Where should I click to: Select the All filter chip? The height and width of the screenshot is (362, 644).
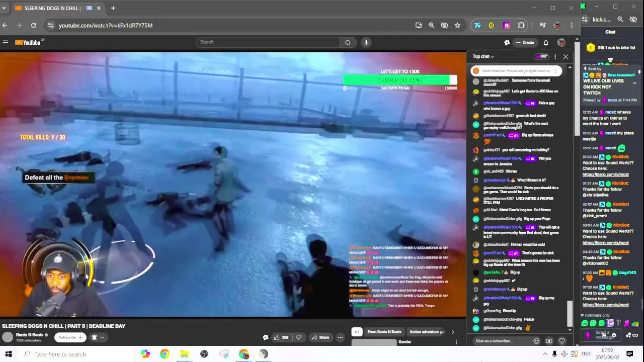coord(357,332)
